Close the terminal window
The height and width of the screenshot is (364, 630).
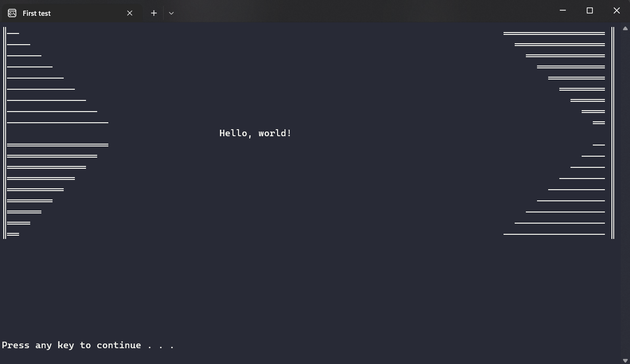(x=617, y=10)
